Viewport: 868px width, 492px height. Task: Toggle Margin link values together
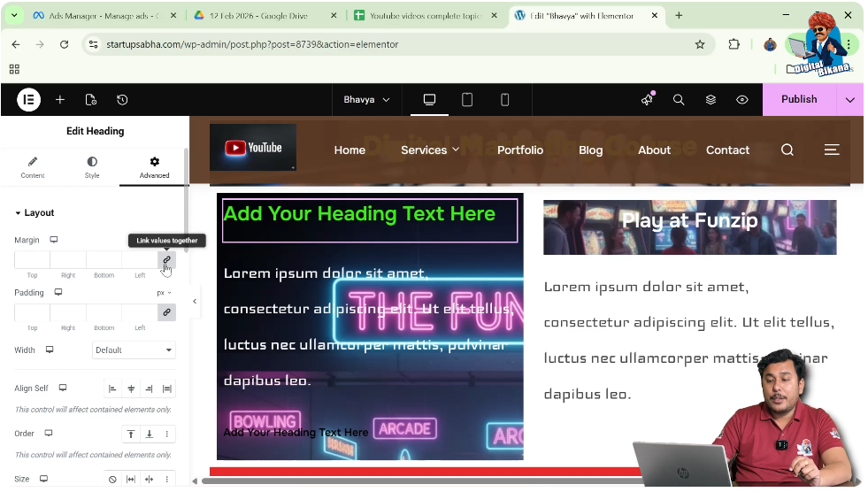click(x=166, y=260)
